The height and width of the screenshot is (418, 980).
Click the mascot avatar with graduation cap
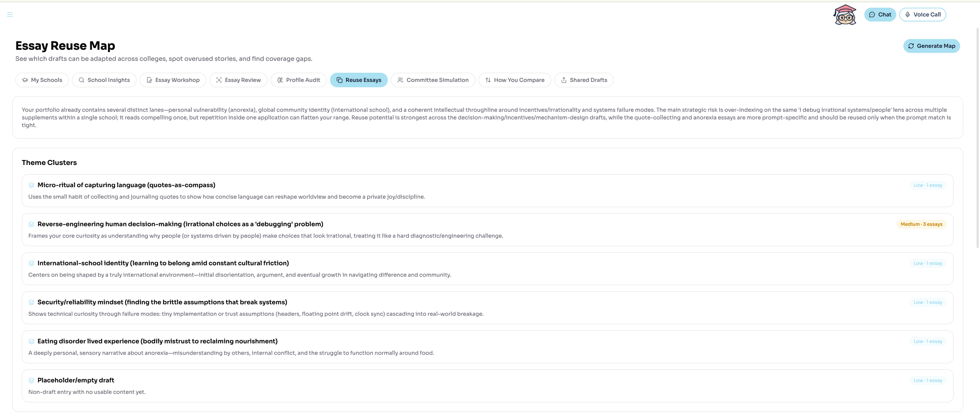coord(845,15)
